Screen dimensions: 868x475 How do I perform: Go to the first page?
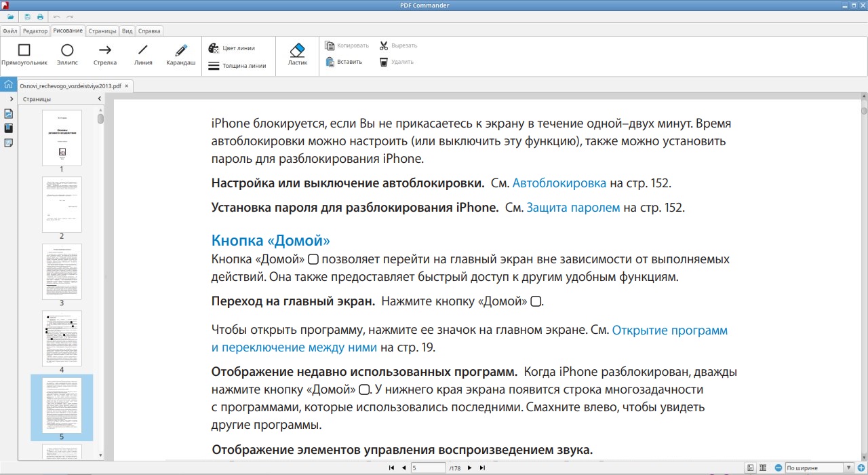pos(391,468)
